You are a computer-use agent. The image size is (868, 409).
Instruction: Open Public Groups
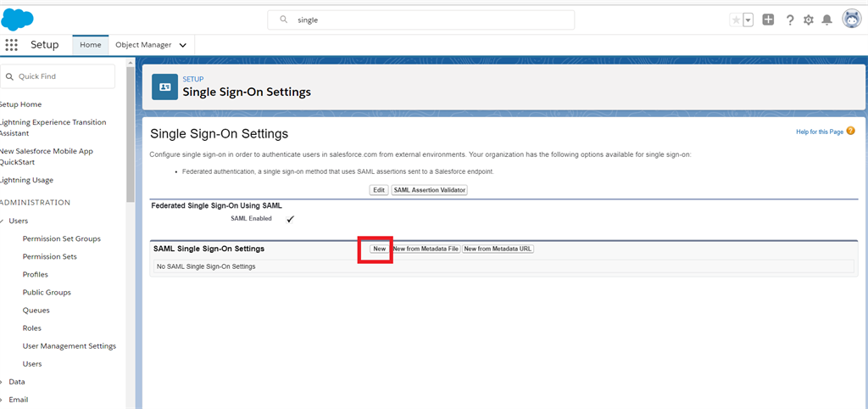[47, 292]
